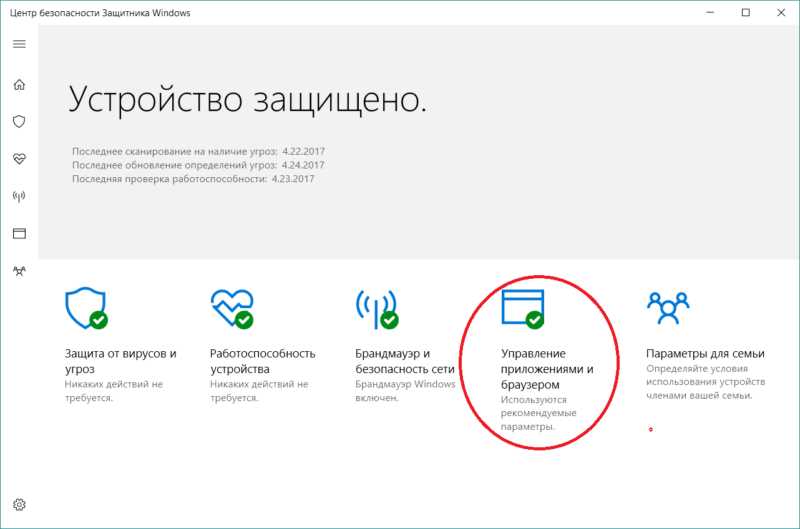
Task: Open 'Параметры для семьи' tile title
Action: pyautogui.click(x=705, y=354)
